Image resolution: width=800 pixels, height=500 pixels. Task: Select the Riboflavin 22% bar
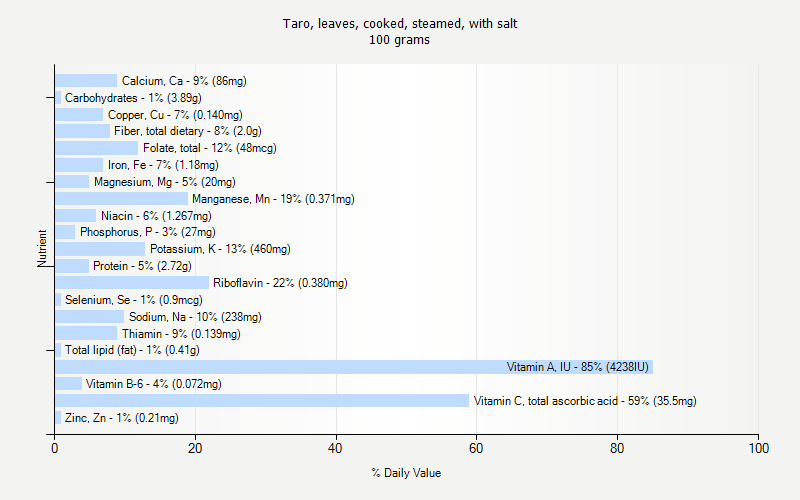132,283
